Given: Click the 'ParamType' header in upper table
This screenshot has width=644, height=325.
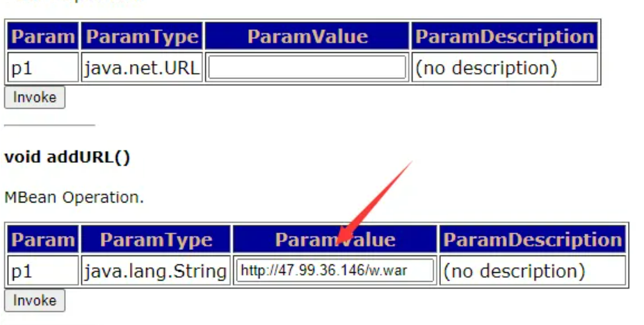Looking at the screenshot, I should point(142,36).
